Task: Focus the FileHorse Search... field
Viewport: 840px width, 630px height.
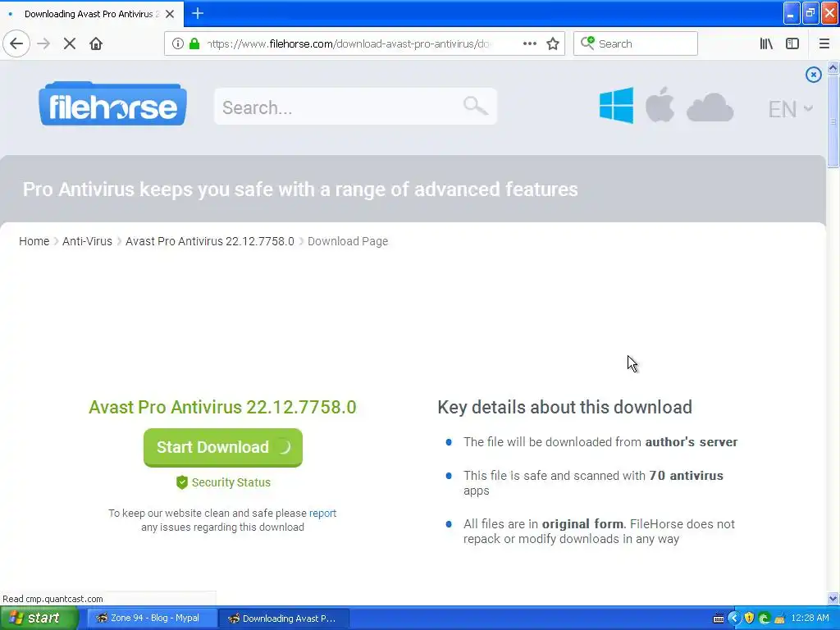Action: coord(355,107)
